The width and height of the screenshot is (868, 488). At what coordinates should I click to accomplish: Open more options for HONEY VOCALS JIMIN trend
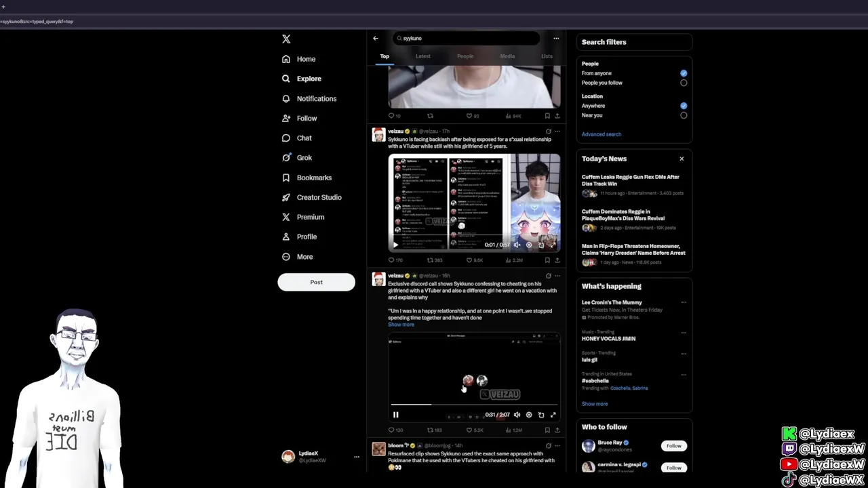[684, 333]
